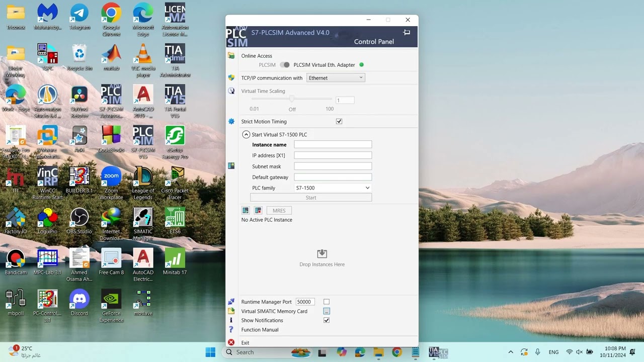This screenshot has height=362, width=644.
Task: Collapse the Start Virtual S7-1500 PLC section
Action: coord(246,134)
